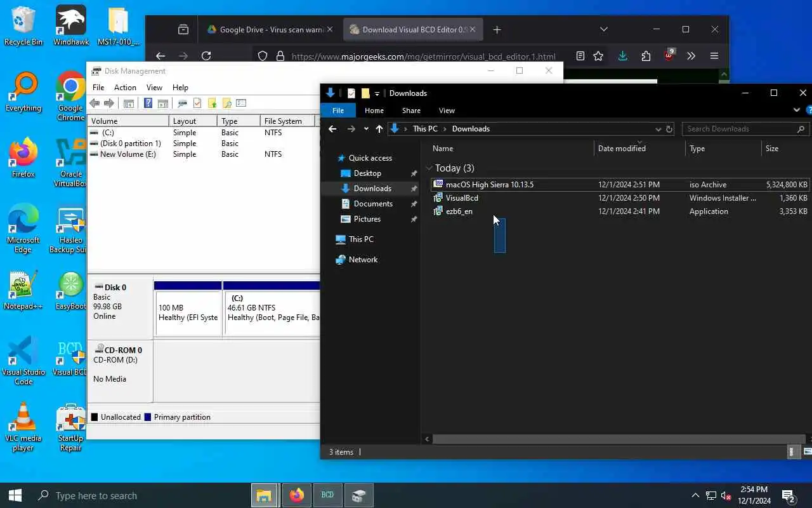Open Explorer View ribbon tab
Viewport: 812px width, 508px height.
tap(447, 110)
